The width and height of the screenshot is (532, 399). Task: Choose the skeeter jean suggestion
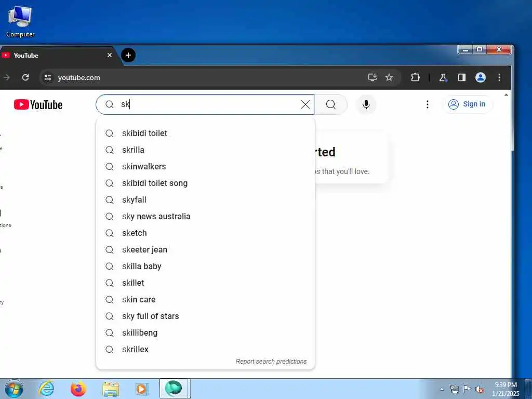coord(205,249)
